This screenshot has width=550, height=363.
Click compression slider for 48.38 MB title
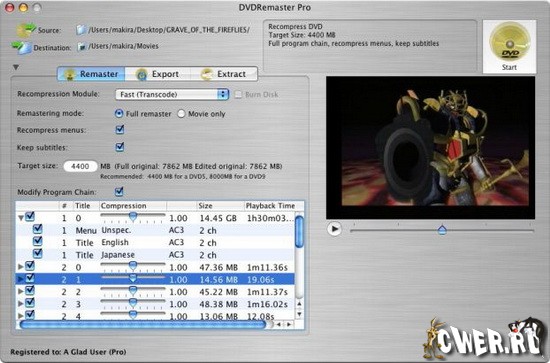tap(133, 303)
